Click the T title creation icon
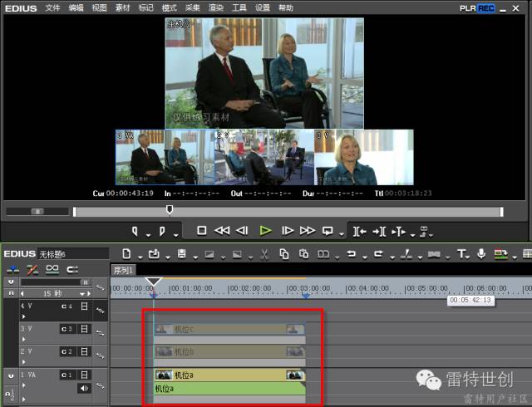532x407 pixels. tap(461, 253)
